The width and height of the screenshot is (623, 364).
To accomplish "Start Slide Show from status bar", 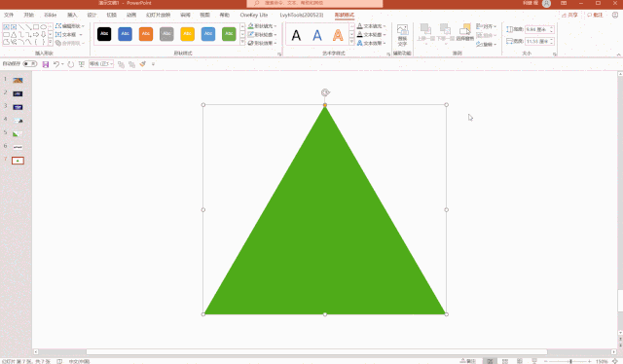I will point(534,361).
